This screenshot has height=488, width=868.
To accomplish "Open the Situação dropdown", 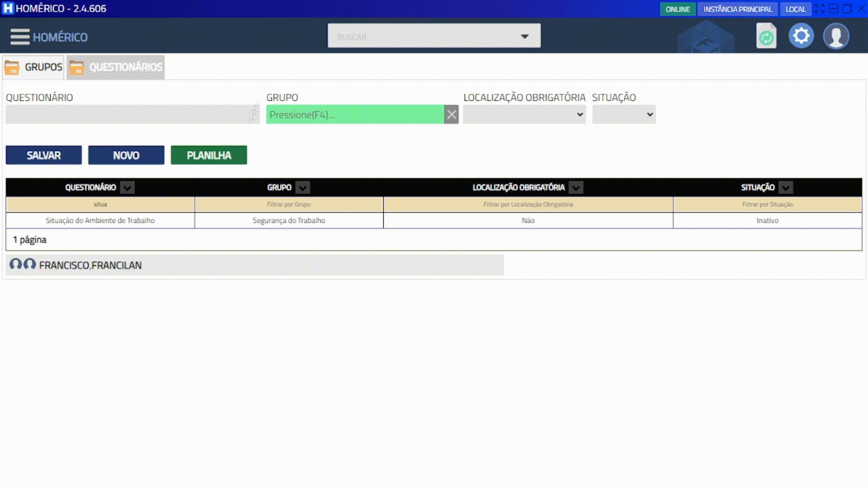I will pos(623,115).
